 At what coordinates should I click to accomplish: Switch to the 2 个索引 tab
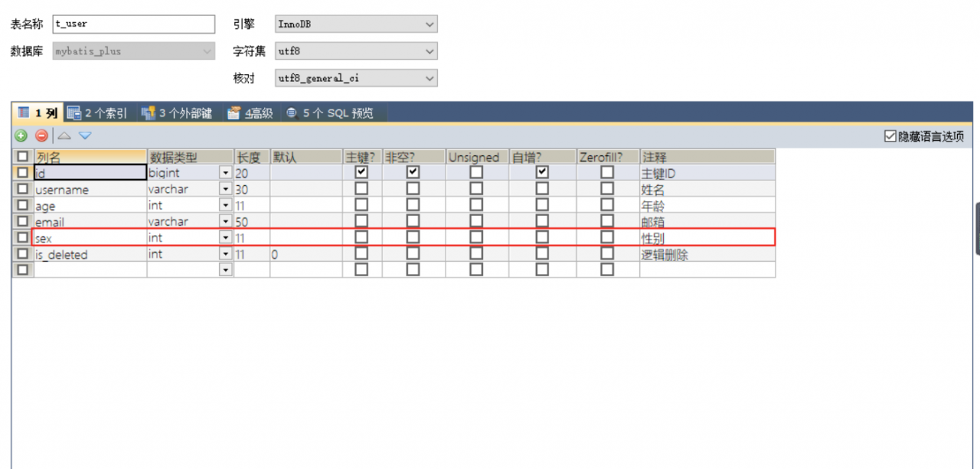(x=97, y=113)
